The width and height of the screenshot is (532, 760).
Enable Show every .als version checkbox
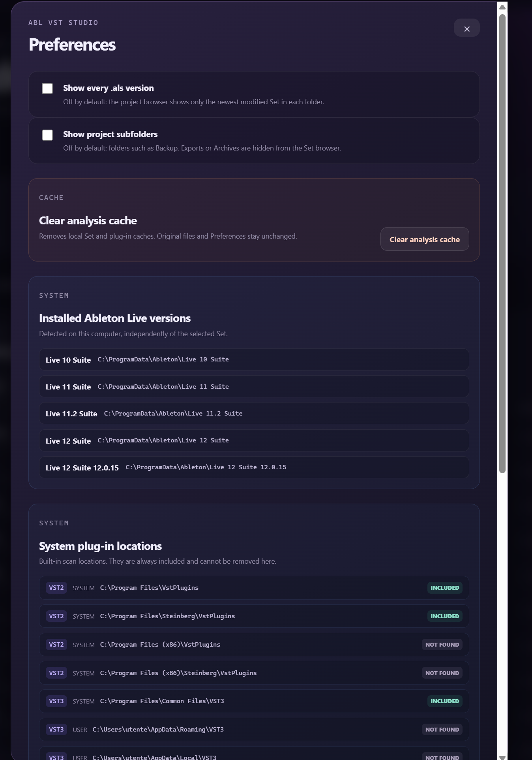(x=47, y=88)
